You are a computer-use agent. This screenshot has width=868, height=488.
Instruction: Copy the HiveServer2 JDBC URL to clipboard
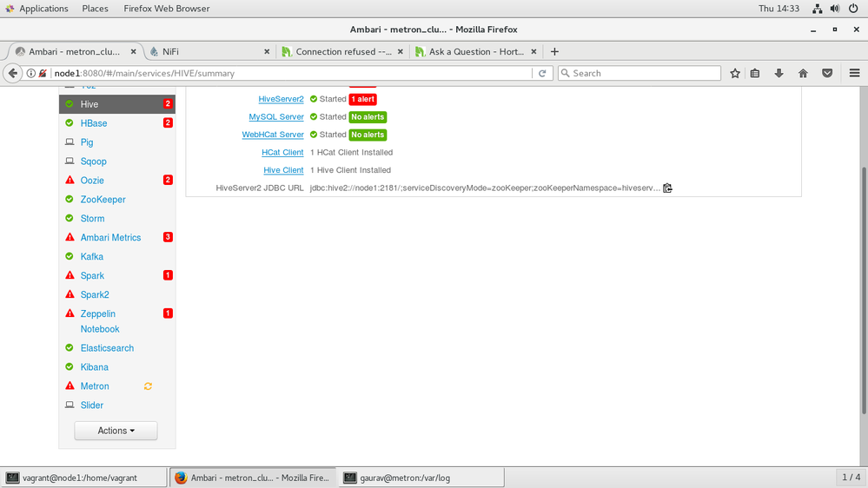click(667, 188)
